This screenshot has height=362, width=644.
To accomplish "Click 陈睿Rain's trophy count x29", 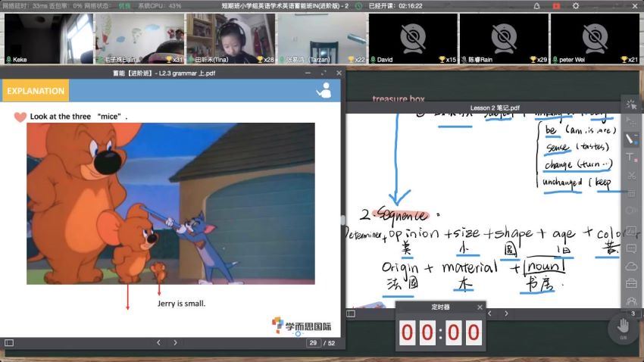I will coord(539,60).
